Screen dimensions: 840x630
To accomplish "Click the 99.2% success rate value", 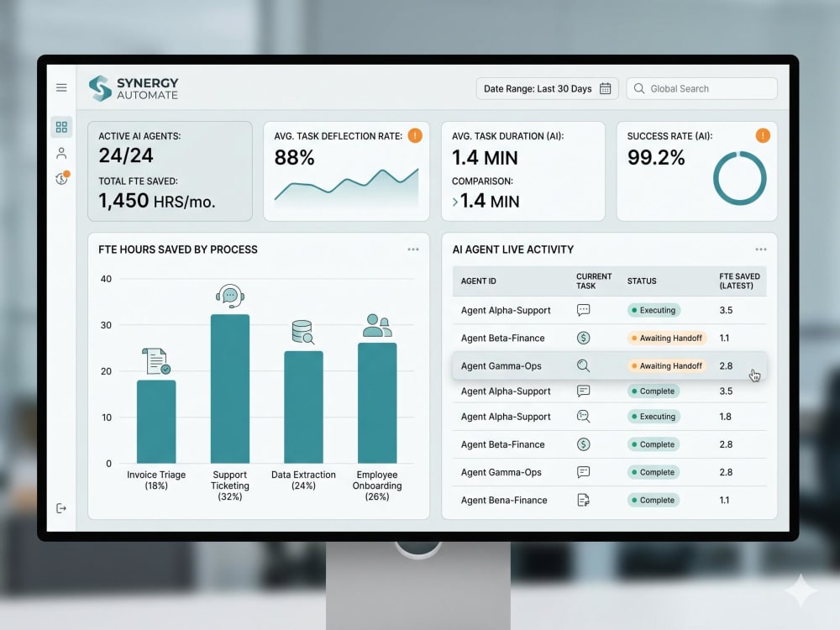I will (656, 158).
